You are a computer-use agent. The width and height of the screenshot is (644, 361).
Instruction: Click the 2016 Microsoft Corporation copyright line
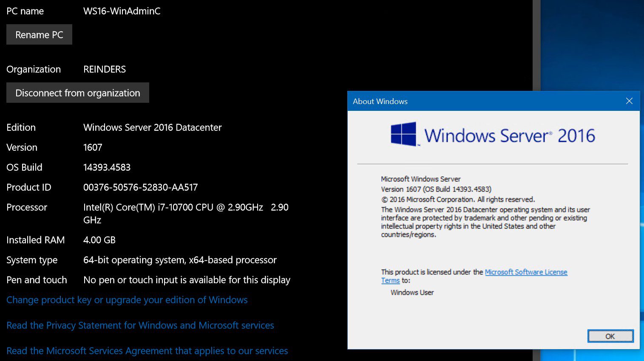coord(458,199)
